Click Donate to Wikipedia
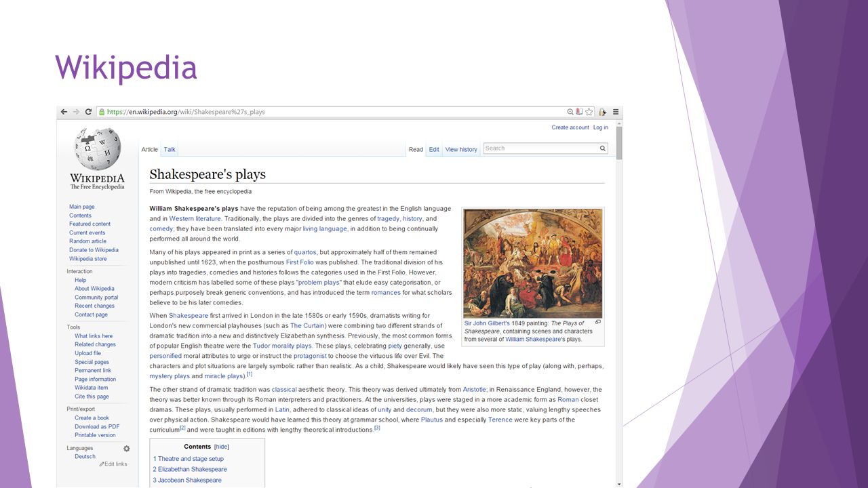The width and height of the screenshot is (868, 488). pyautogui.click(x=94, y=250)
